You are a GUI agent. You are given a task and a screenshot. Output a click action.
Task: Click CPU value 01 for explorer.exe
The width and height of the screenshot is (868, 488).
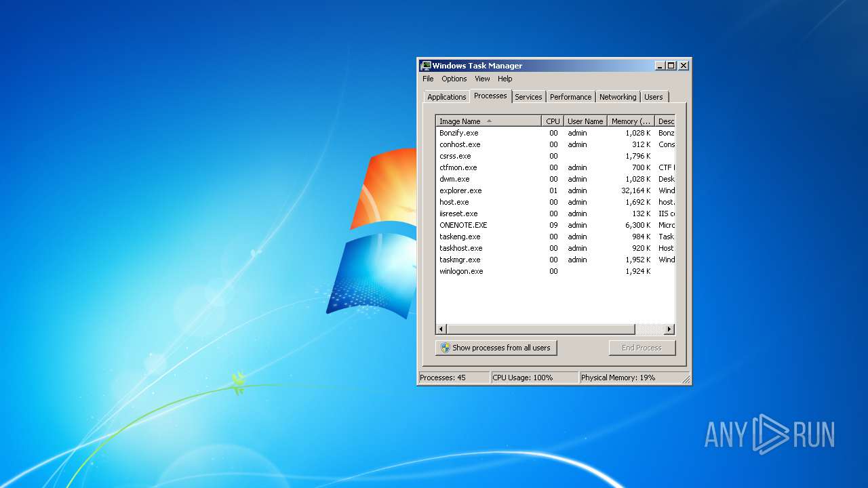point(553,190)
